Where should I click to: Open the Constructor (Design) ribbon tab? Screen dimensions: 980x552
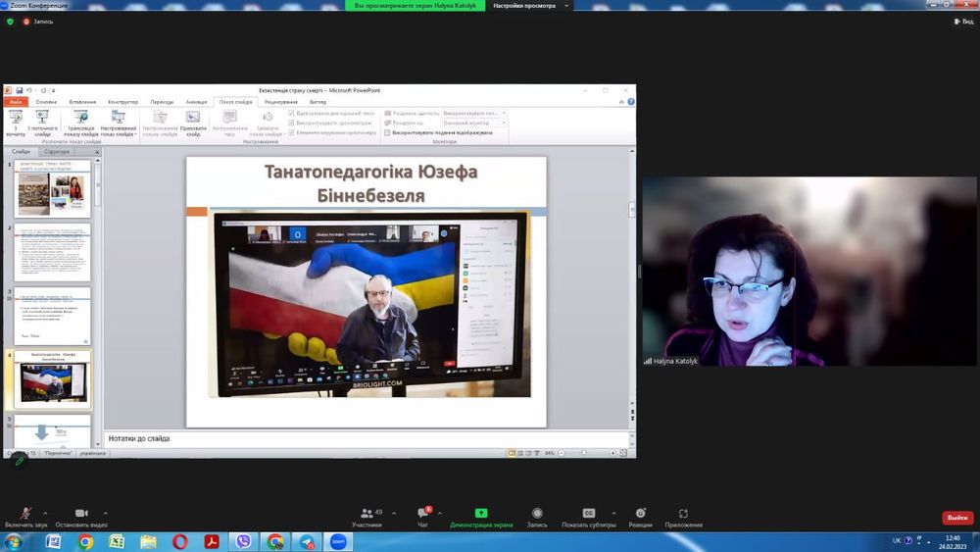122,102
